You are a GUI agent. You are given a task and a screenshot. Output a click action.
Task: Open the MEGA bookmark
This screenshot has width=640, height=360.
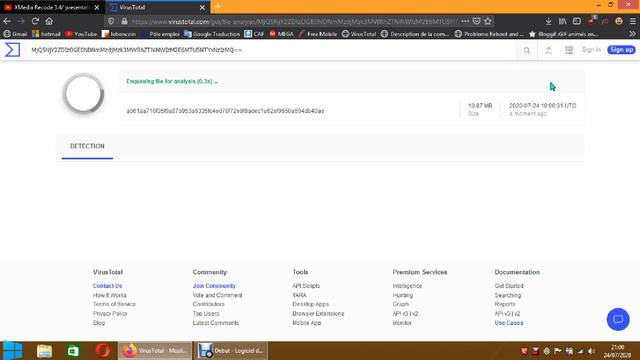tap(281, 34)
